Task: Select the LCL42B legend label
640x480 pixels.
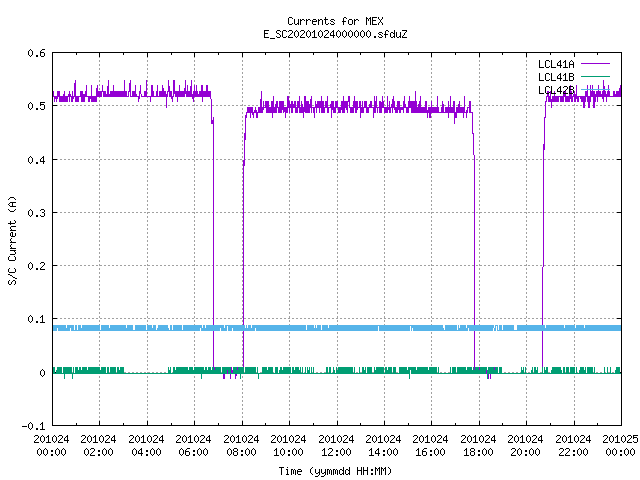Action: click(x=556, y=90)
